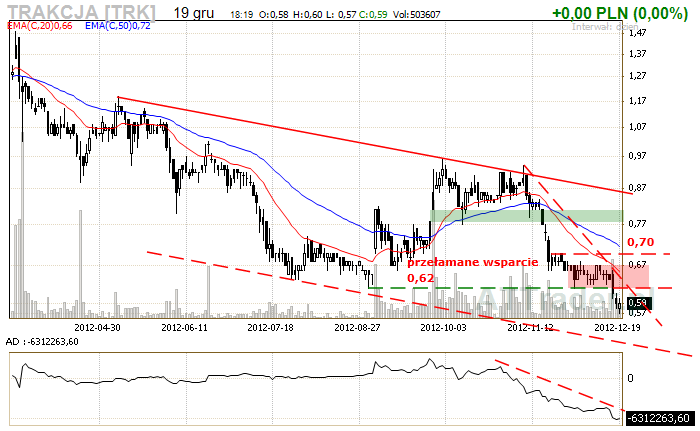The width and height of the screenshot is (700, 431).
Task: Click the AD value tag -6312263,60
Action: 661,418
